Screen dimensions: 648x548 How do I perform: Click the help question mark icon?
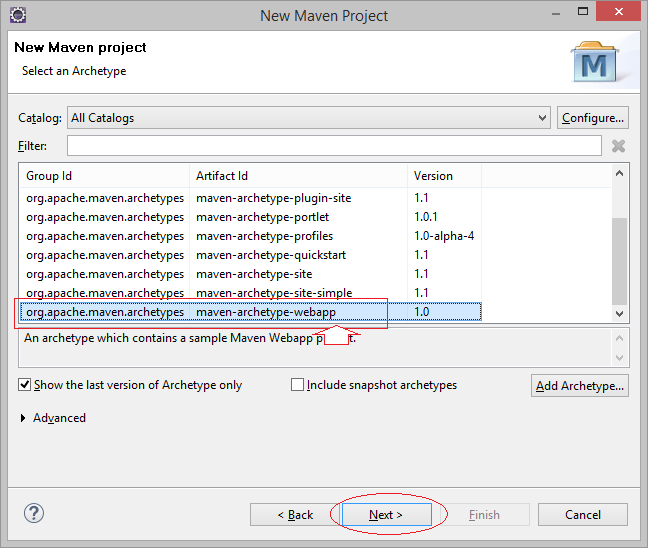(x=34, y=514)
